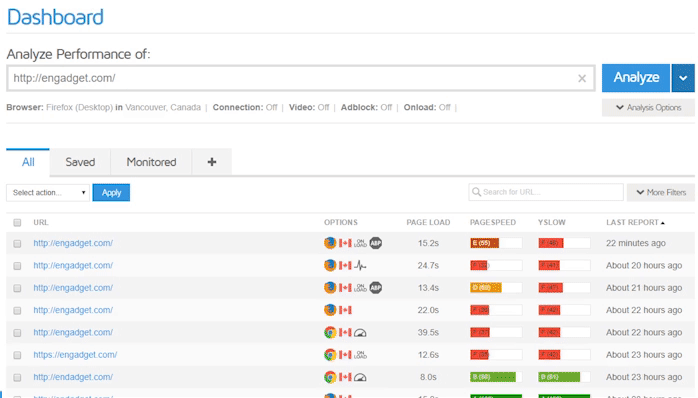Click Firefox icon in the 13.4s row
The height and width of the screenshot is (398, 698).
pos(330,288)
